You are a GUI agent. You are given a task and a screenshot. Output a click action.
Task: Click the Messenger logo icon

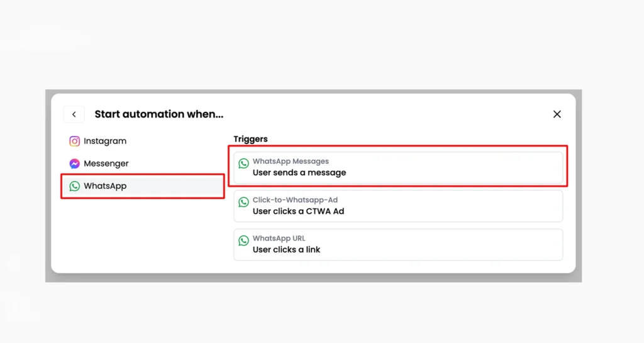(x=74, y=164)
